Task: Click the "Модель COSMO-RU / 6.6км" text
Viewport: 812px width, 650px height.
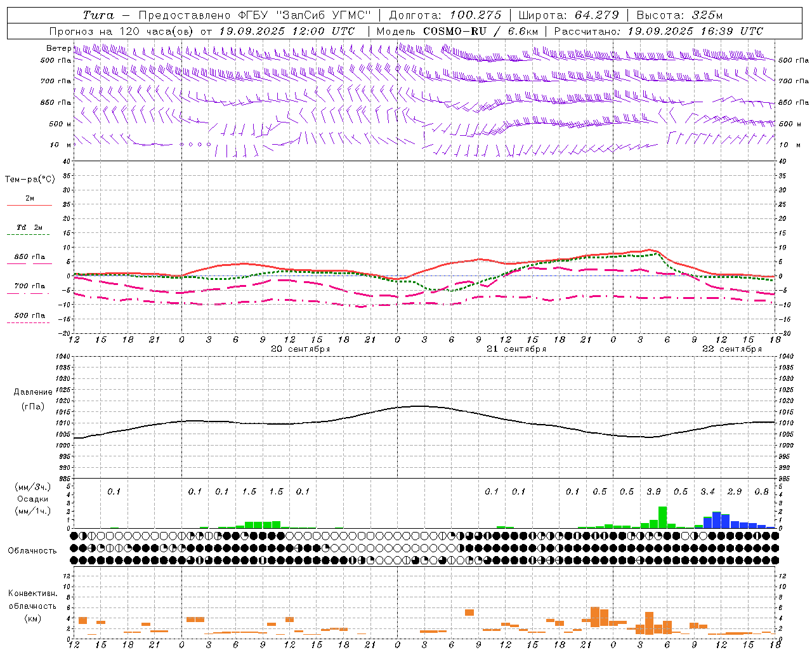Action: [x=457, y=31]
